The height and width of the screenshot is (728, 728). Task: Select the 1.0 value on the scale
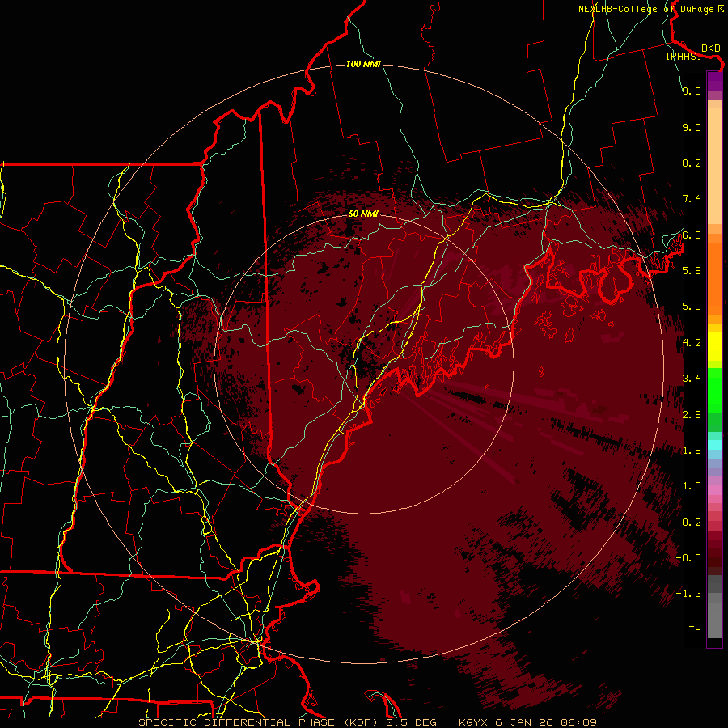[692, 486]
